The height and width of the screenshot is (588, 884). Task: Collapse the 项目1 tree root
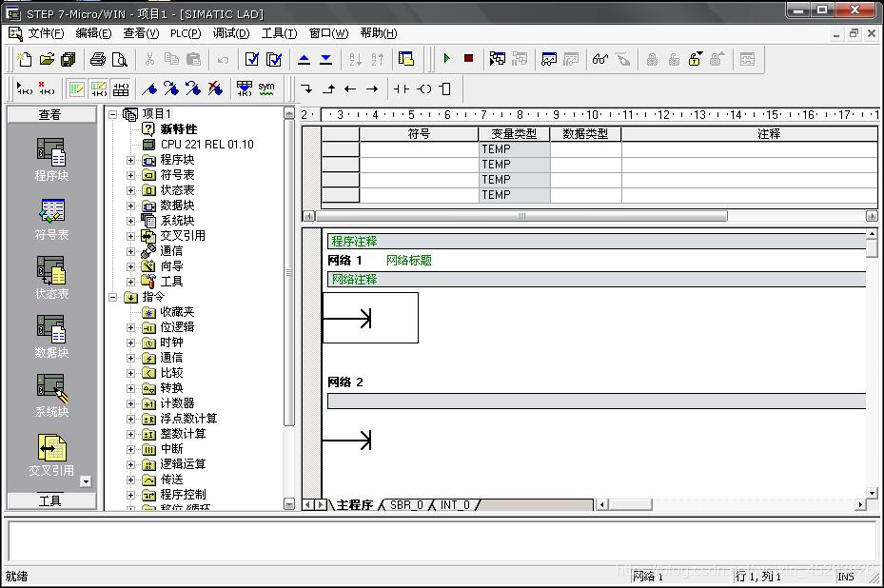click(112, 114)
